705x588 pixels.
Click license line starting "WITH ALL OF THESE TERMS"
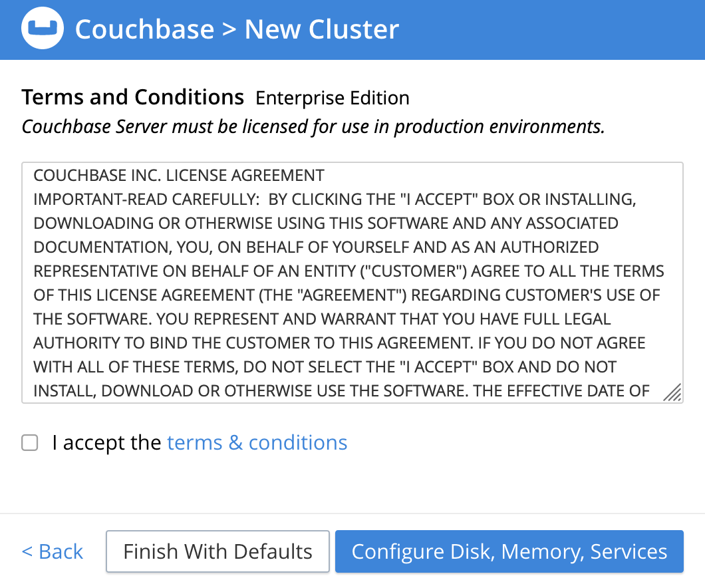pos(325,367)
